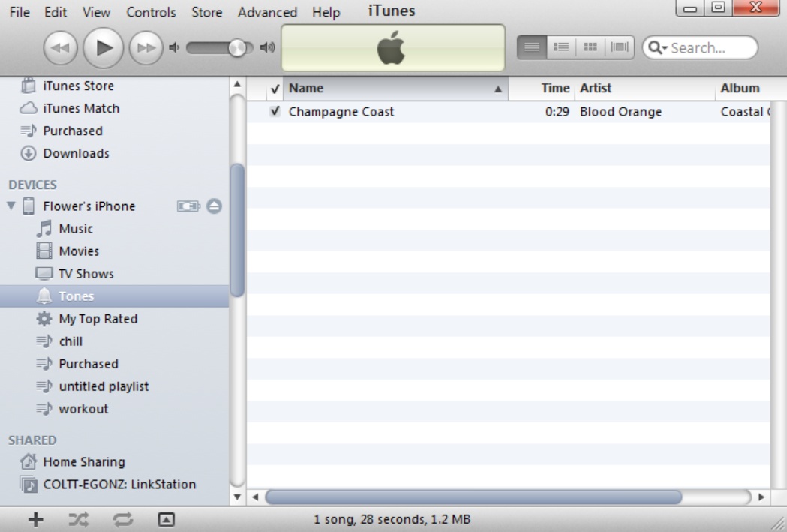Switch to Cover Flow view
The image size is (787, 532).
(620, 48)
